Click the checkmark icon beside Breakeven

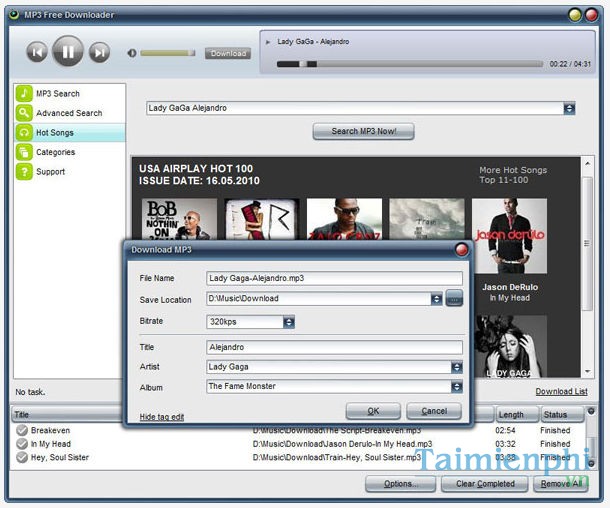(x=22, y=431)
